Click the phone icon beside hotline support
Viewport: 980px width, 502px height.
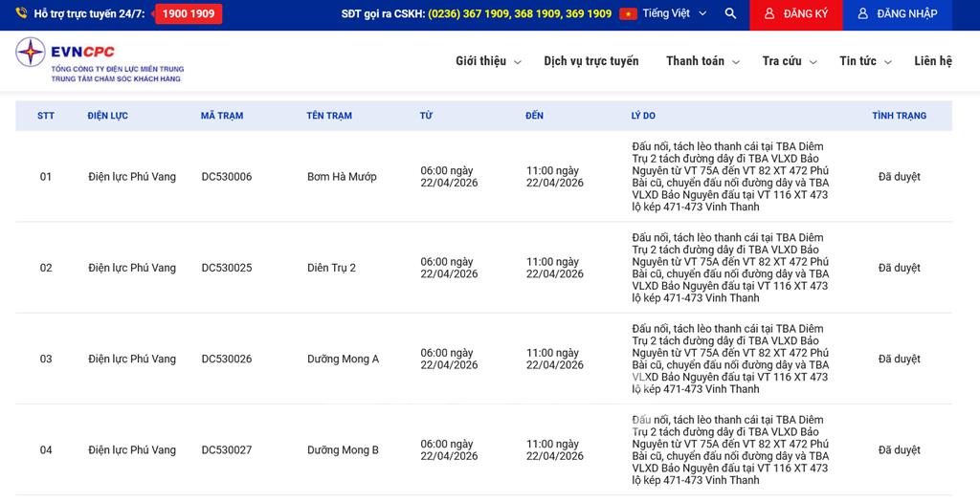point(21,14)
